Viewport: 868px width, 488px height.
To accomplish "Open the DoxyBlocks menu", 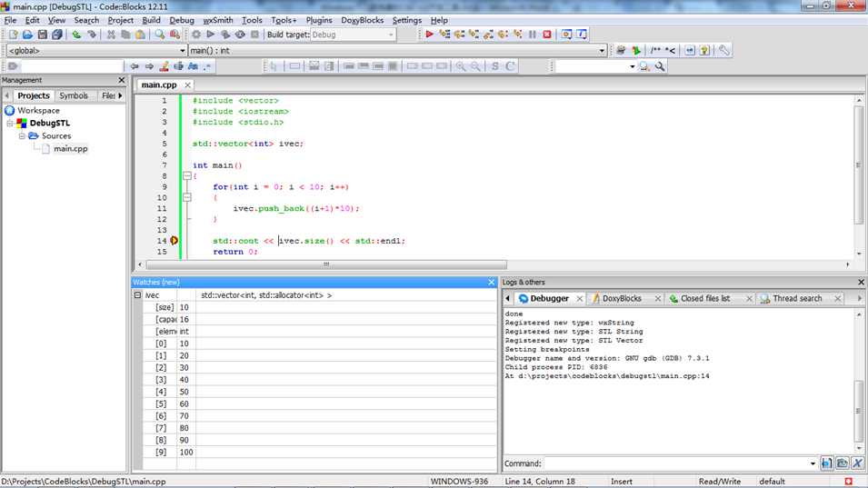I will pos(362,20).
